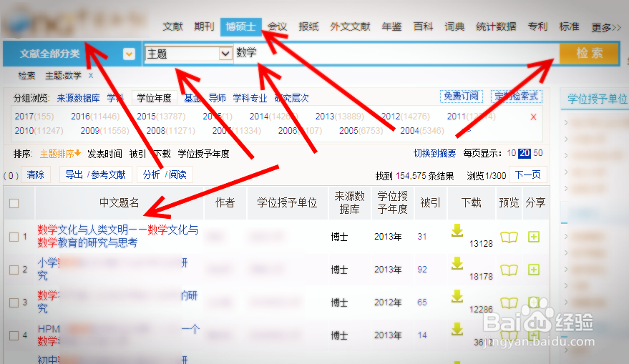The height and width of the screenshot is (364, 629).
Task: Click 分析 / 阅读 button
Action: point(165,174)
